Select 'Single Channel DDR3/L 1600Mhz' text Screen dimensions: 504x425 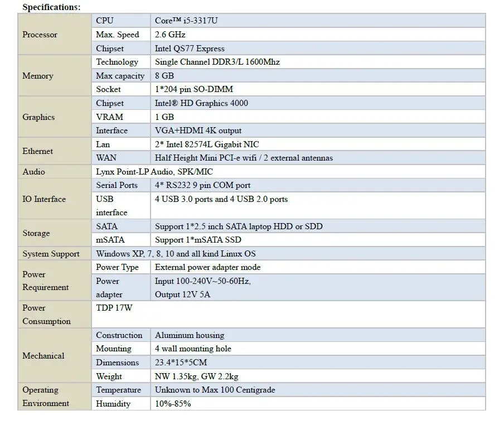pyautogui.click(x=217, y=62)
